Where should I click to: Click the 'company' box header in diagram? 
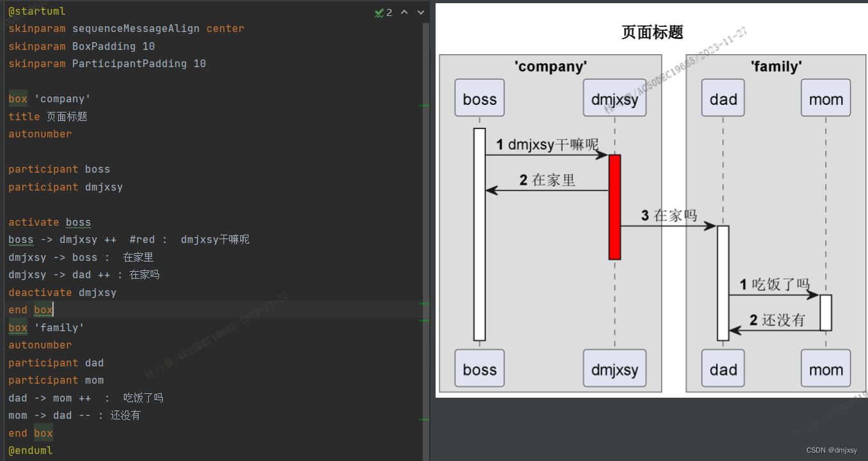tap(551, 66)
